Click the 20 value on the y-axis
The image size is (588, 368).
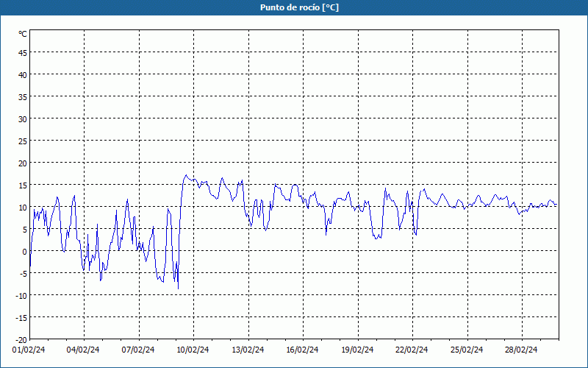23,163
